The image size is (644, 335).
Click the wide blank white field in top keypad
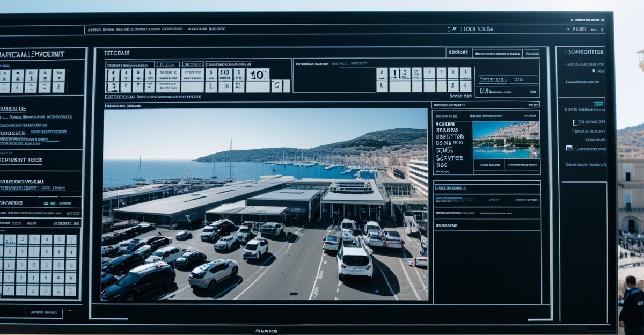tap(192, 86)
